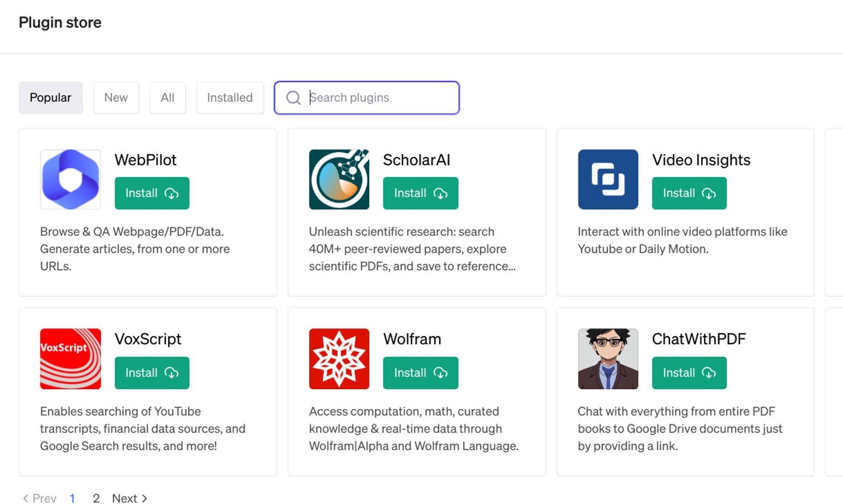Install the ChatWithPDF plugin
The width and height of the screenshot is (843, 504).
(x=689, y=373)
